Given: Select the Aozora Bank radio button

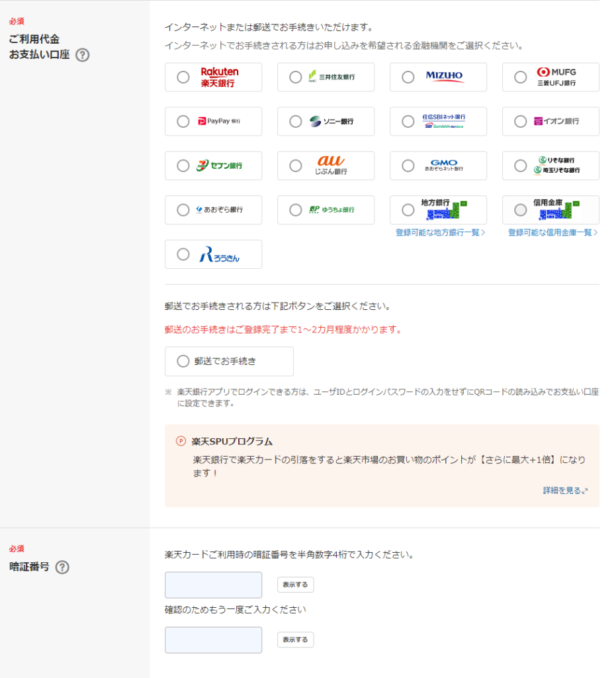Looking at the screenshot, I should tap(183, 210).
